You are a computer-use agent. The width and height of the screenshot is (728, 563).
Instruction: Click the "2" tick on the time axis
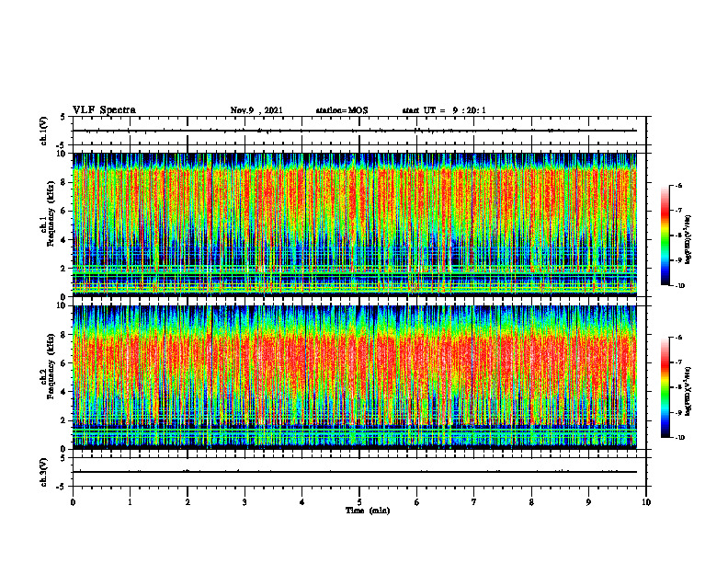188,502
